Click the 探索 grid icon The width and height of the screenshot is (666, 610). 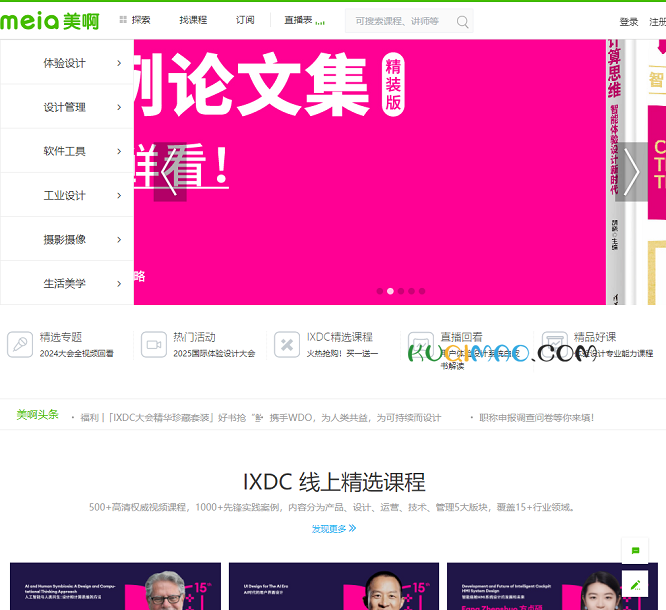point(123,20)
